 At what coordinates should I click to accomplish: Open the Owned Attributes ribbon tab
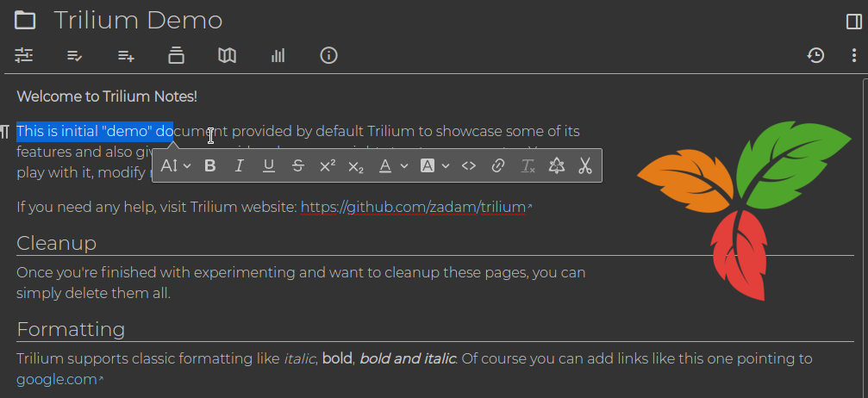click(x=75, y=56)
